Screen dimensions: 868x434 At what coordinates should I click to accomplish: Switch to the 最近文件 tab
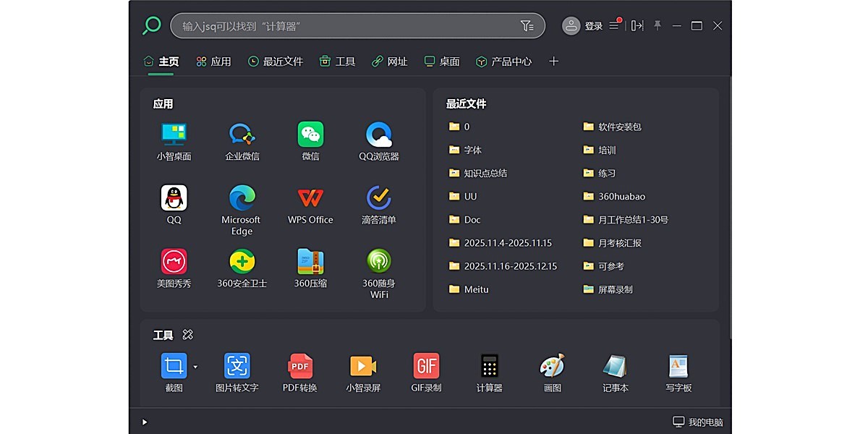275,61
